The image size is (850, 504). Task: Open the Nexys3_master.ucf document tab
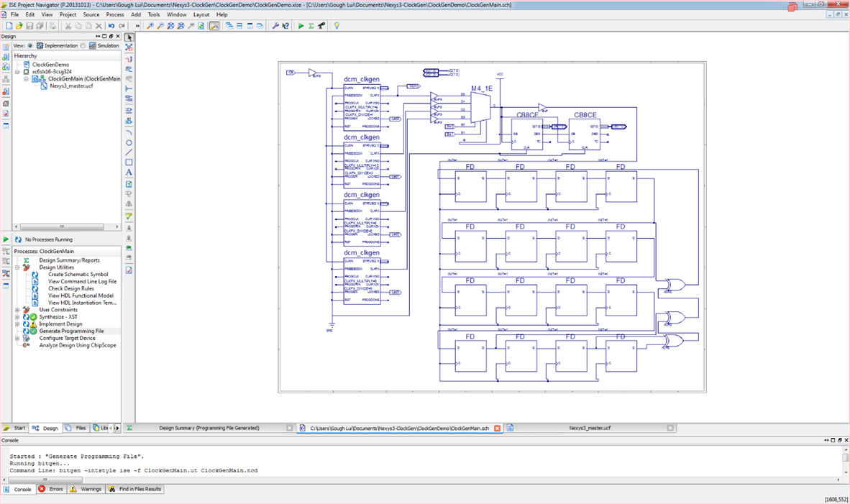(589, 428)
